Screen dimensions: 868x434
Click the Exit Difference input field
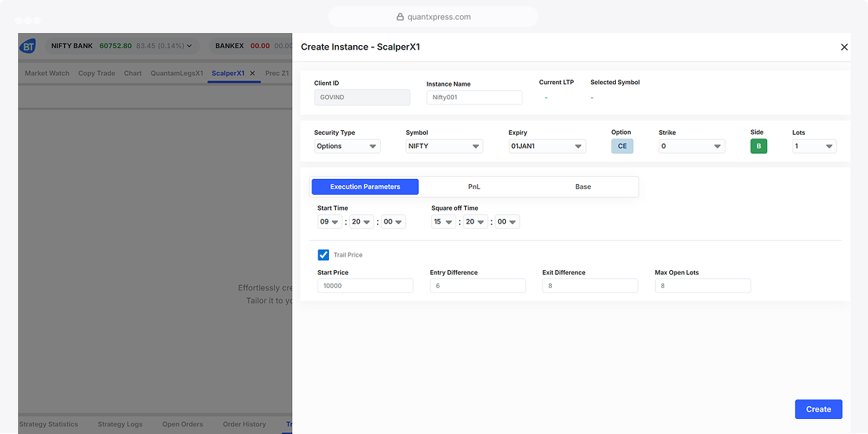(x=590, y=285)
